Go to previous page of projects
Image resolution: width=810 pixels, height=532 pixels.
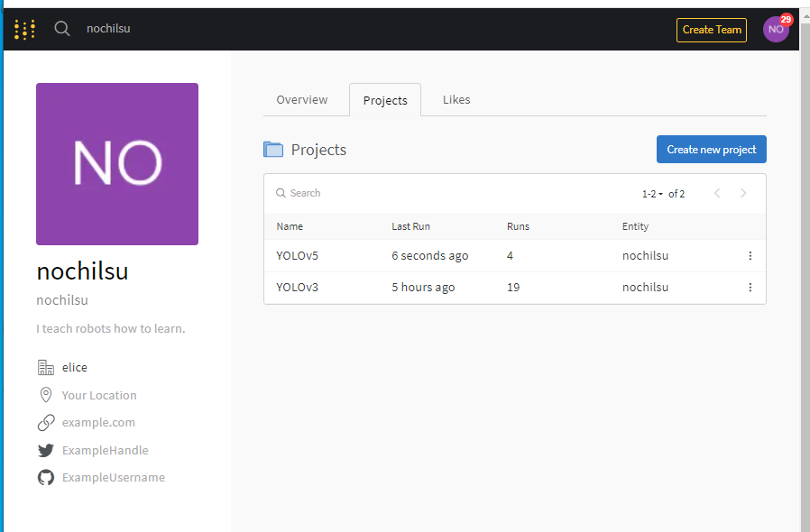717,193
